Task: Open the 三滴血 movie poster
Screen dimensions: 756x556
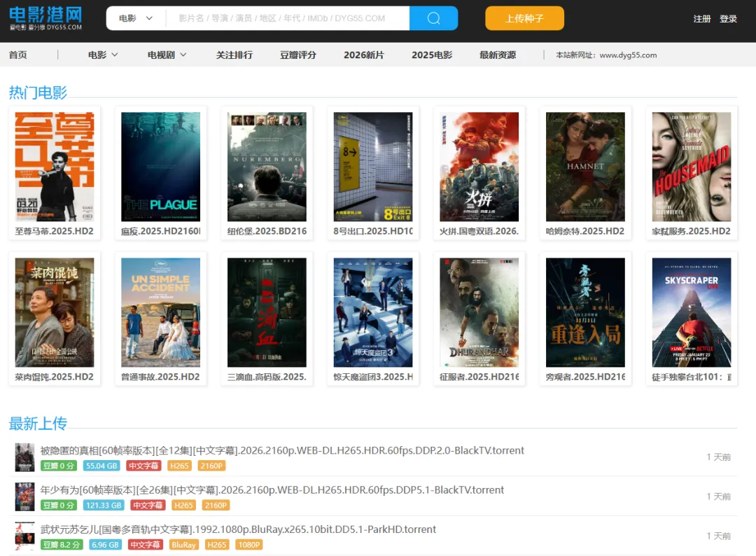Action: pos(267,312)
